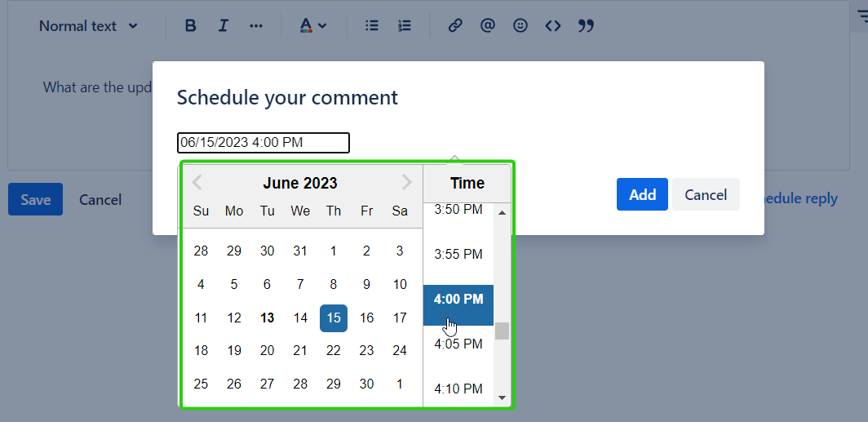
Task: Click the Add button
Action: click(x=642, y=194)
